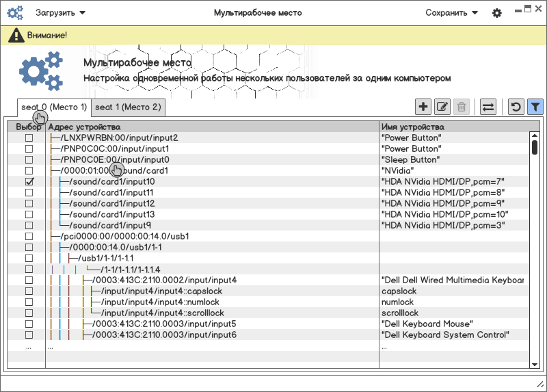This screenshot has height=392, width=547.
Task: Click the edit seat pencil icon
Action: [442, 107]
